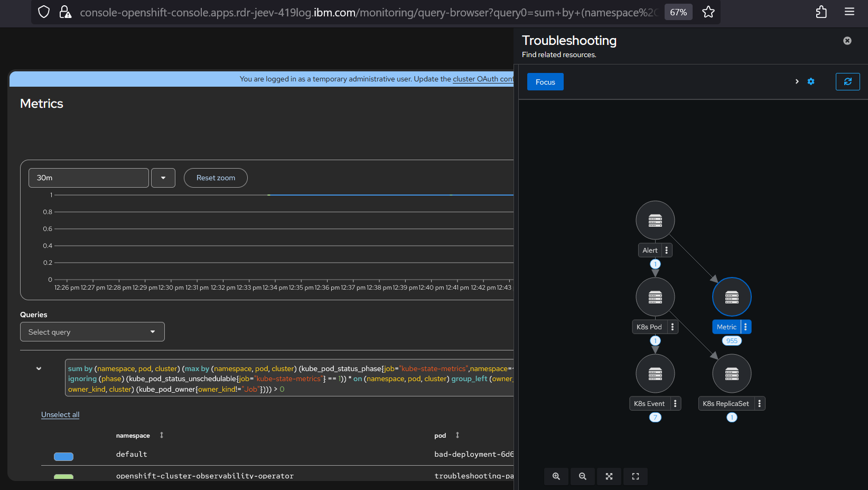Open the Select query dropdown
Viewport: 868px width, 490px height.
[92, 332]
